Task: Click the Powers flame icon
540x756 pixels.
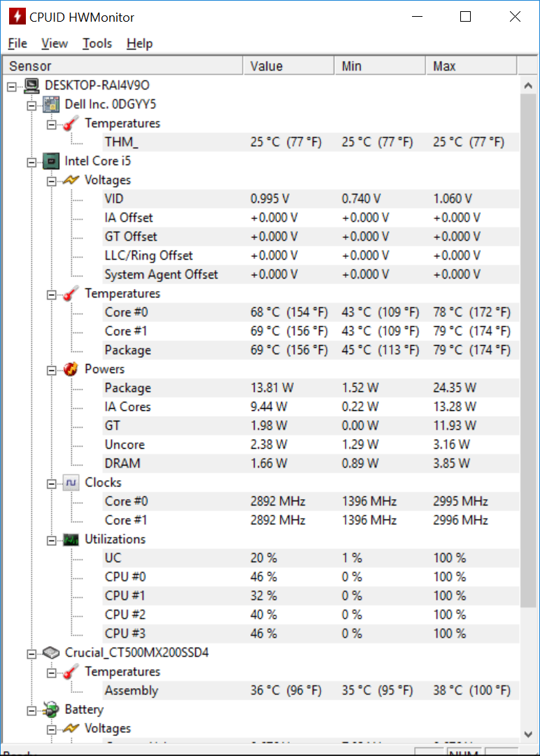Action: [x=71, y=370]
